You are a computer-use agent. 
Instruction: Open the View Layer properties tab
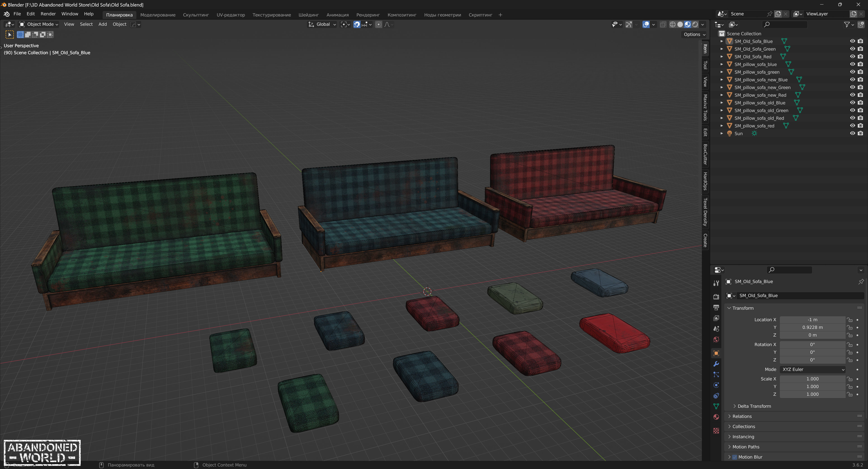pos(716,318)
